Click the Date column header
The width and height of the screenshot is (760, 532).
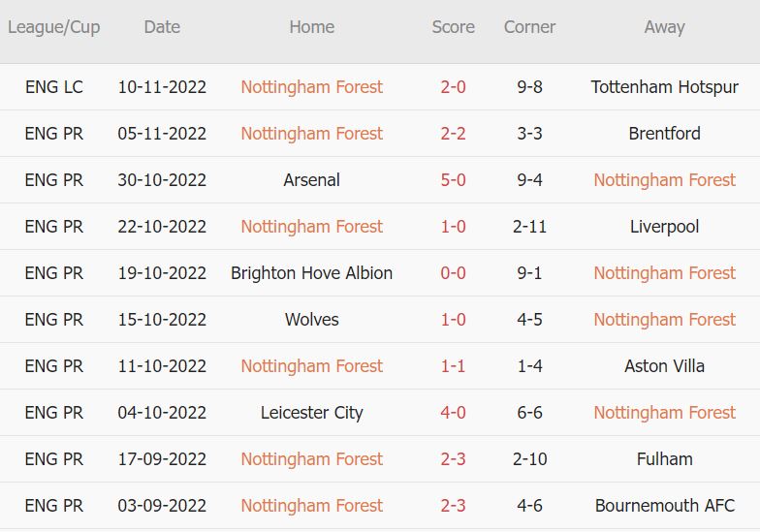(162, 27)
